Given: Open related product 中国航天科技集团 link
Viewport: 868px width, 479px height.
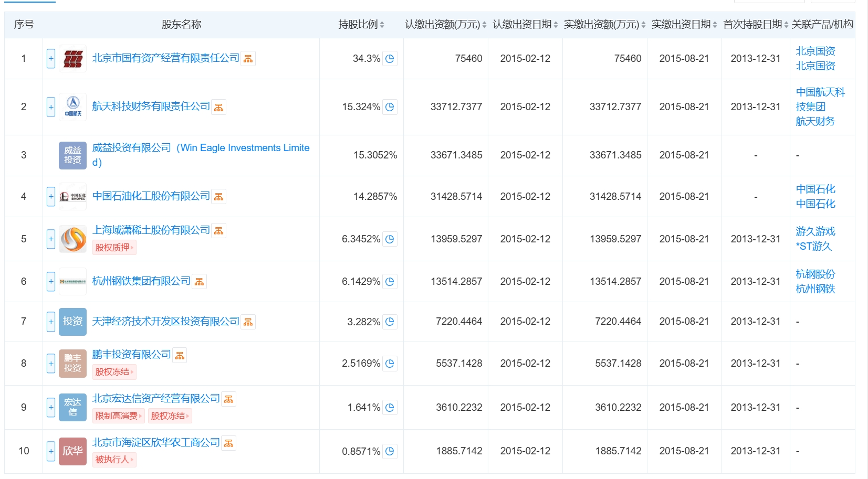Looking at the screenshot, I should (x=820, y=100).
